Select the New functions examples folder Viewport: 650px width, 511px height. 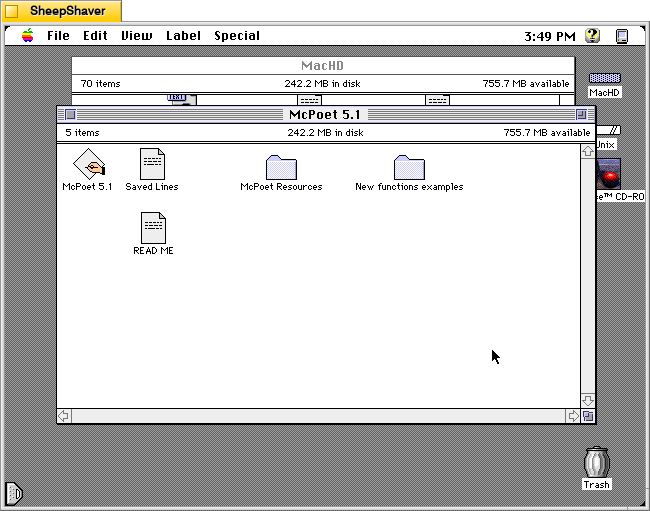click(x=409, y=167)
